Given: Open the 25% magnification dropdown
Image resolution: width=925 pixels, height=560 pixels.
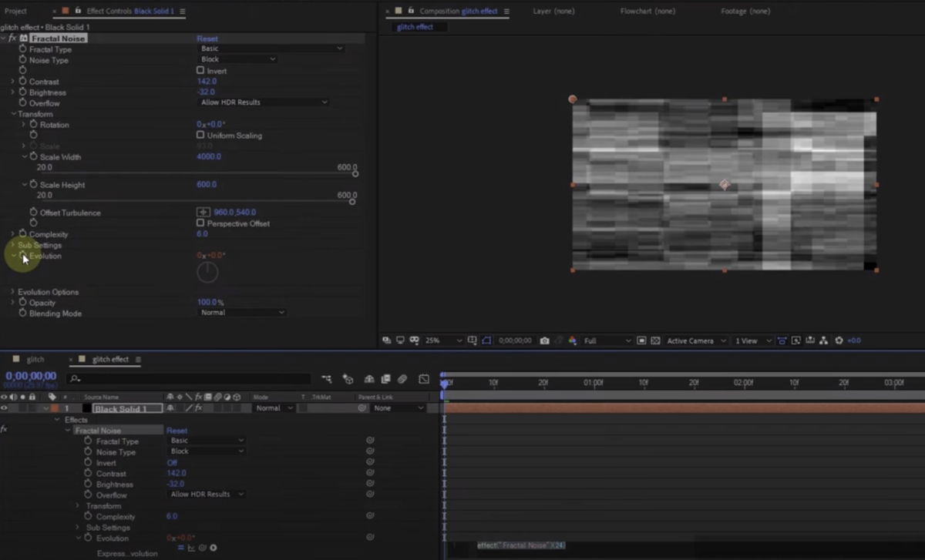Looking at the screenshot, I should coord(443,340).
